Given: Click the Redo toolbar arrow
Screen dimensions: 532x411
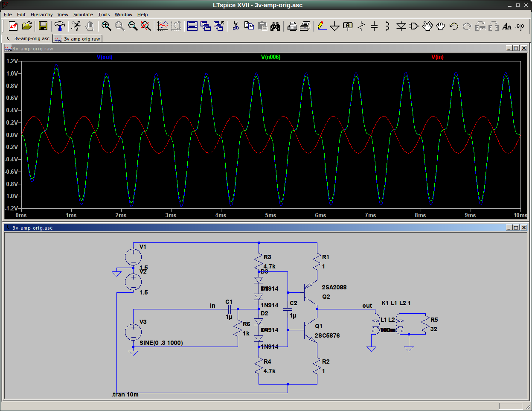Looking at the screenshot, I should tap(467, 26).
